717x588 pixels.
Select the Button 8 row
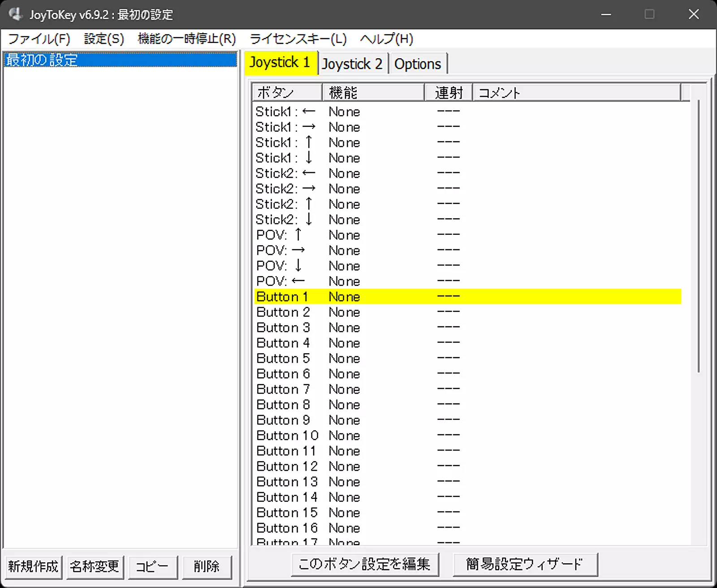tap(468, 405)
